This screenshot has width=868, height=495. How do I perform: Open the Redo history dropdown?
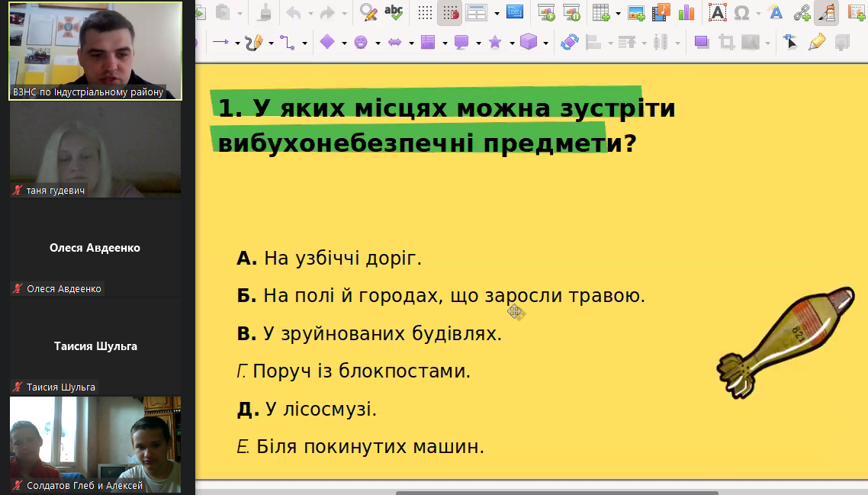344,13
